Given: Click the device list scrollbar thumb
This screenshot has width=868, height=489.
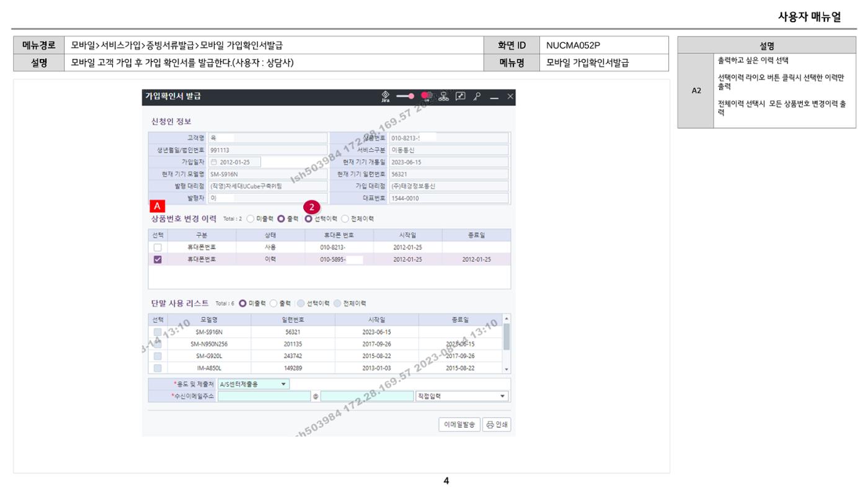Looking at the screenshot, I should 507,336.
